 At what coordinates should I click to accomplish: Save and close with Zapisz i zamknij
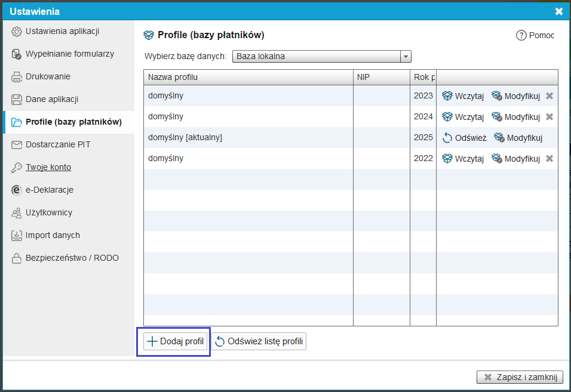click(x=520, y=377)
